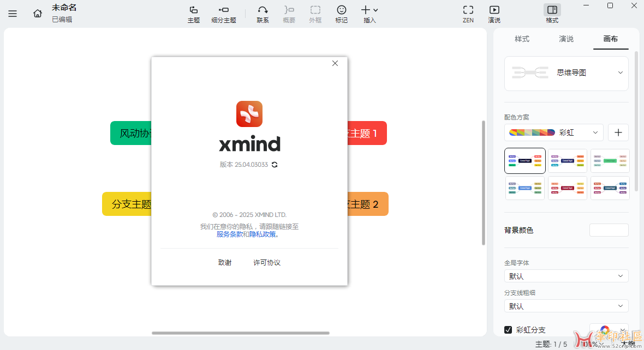This screenshot has width=644, height=350.
Task: Close the xmind about dialog
Action: click(x=335, y=63)
